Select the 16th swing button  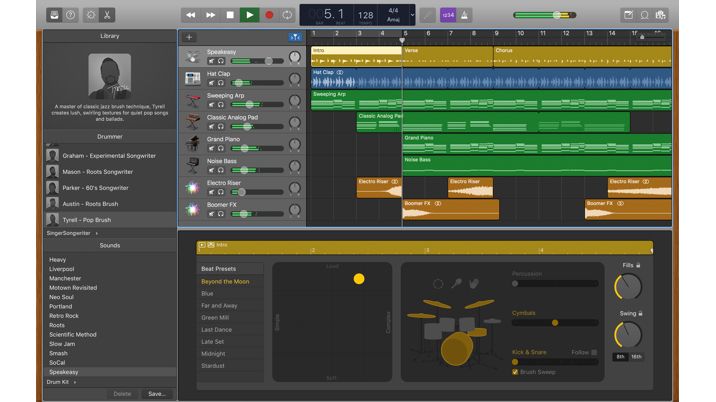636,357
